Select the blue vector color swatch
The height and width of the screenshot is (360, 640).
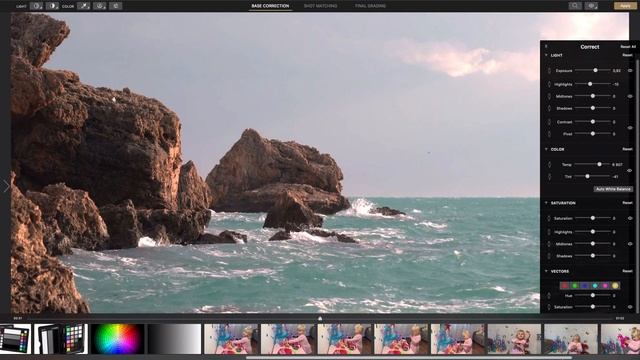pos(584,286)
